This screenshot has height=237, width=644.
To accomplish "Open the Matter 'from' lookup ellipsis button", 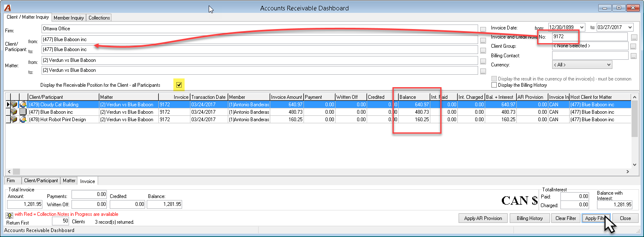I will click(483, 61).
